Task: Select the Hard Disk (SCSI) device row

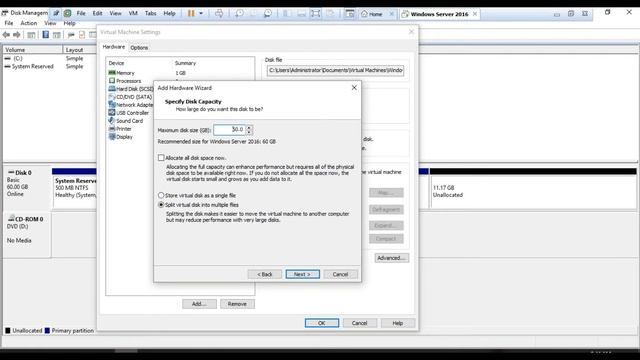Action: point(131,89)
